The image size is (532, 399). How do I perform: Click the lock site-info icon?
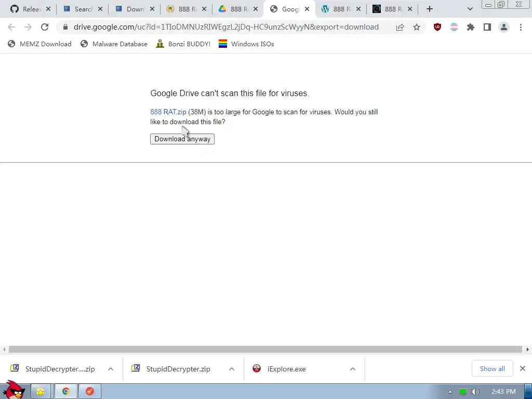[x=65, y=27]
